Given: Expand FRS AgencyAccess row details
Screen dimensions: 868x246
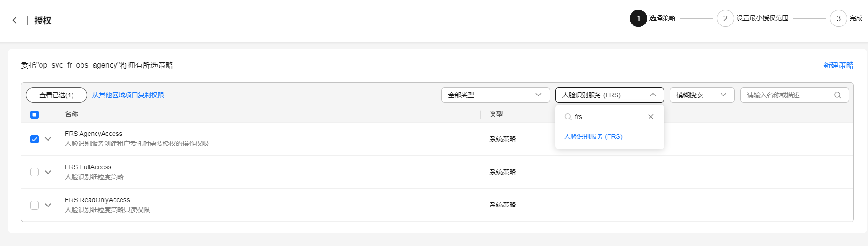Looking at the screenshot, I should coord(48,139).
